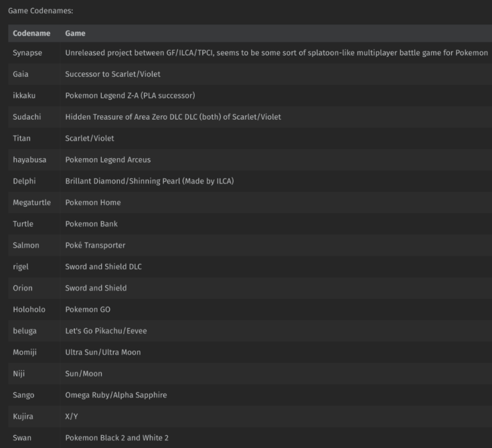Click the 'Sword and Shield DLC' cell
The image size is (492, 448).
(103, 267)
